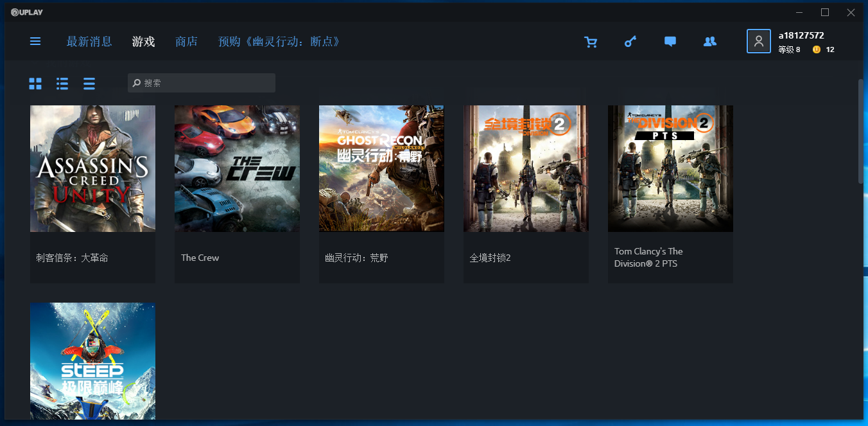Click the 幽灵行动：荒野 title

click(x=357, y=258)
